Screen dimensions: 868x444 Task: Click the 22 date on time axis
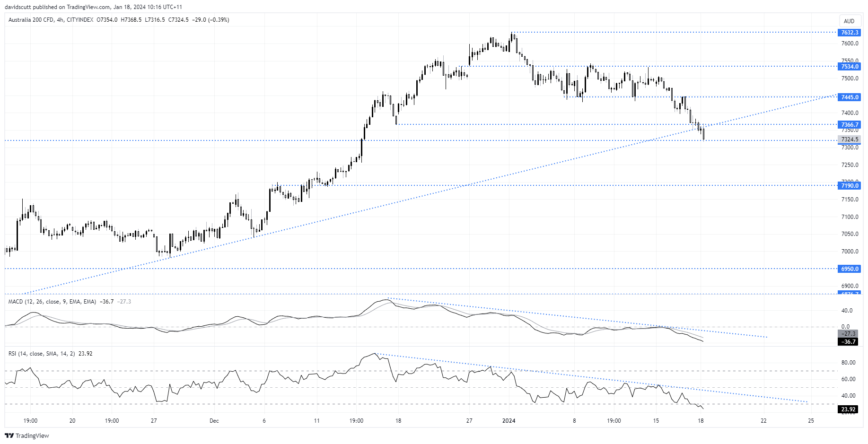pos(763,421)
